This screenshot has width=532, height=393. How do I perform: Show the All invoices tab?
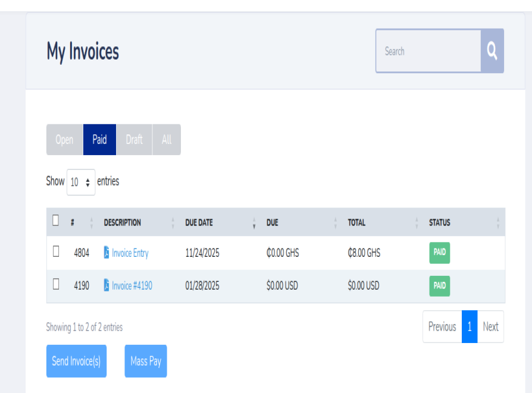coord(166,140)
